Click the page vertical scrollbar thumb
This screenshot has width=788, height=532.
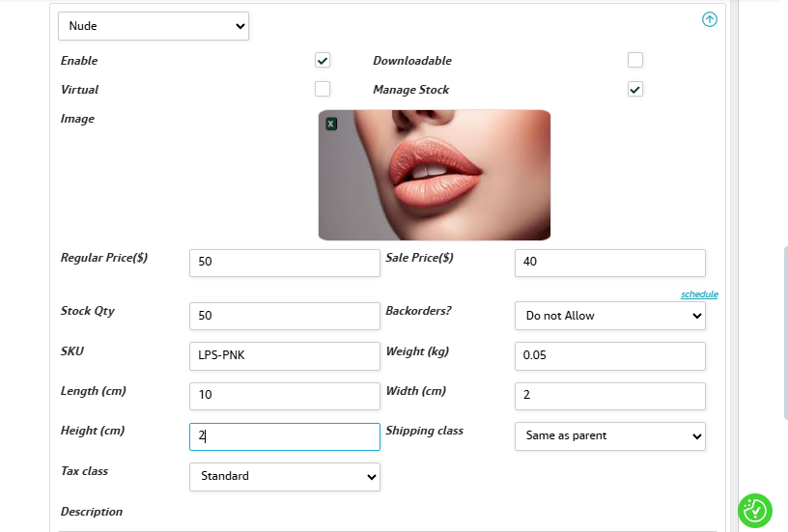pos(785,332)
